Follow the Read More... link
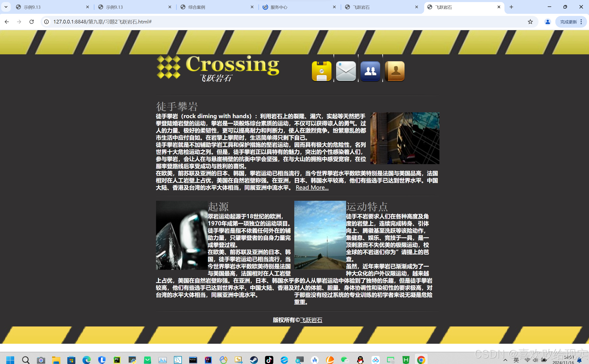The width and height of the screenshot is (589, 364). pyautogui.click(x=312, y=188)
